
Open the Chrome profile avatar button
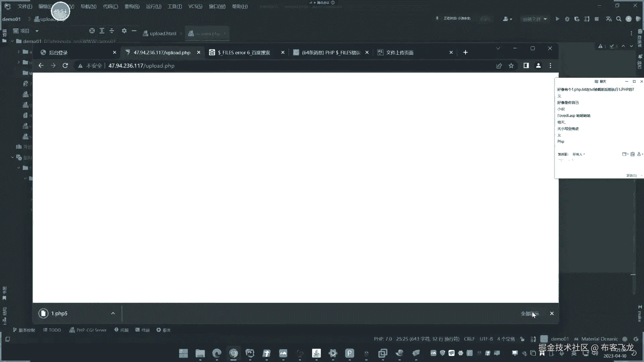coord(538,66)
